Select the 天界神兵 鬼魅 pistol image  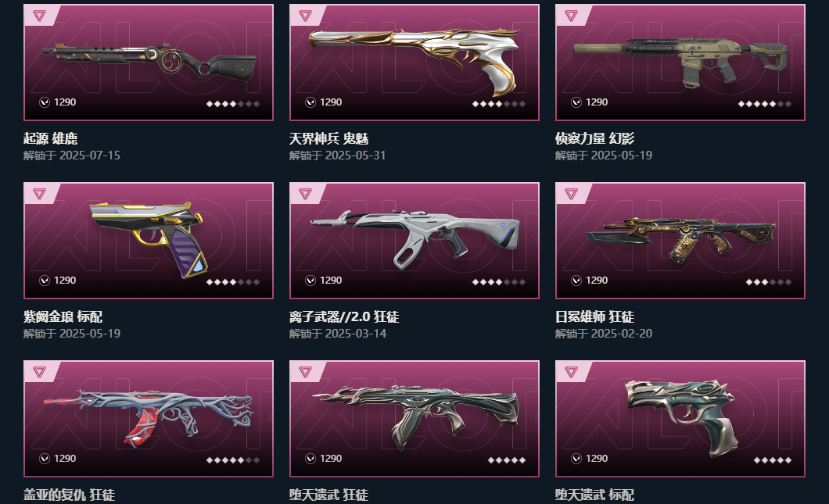pyautogui.click(x=414, y=58)
